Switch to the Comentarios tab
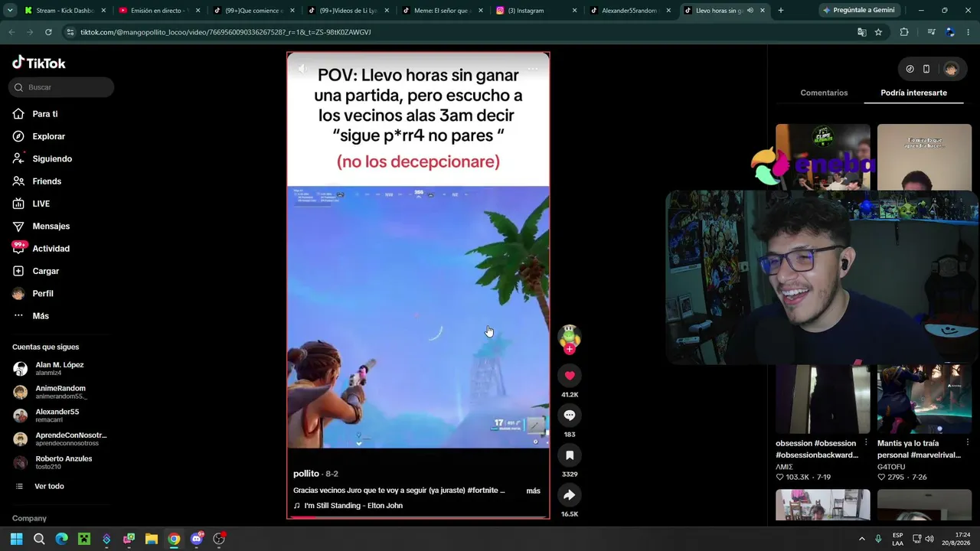This screenshot has height=551, width=980. pyautogui.click(x=824, y=93)
